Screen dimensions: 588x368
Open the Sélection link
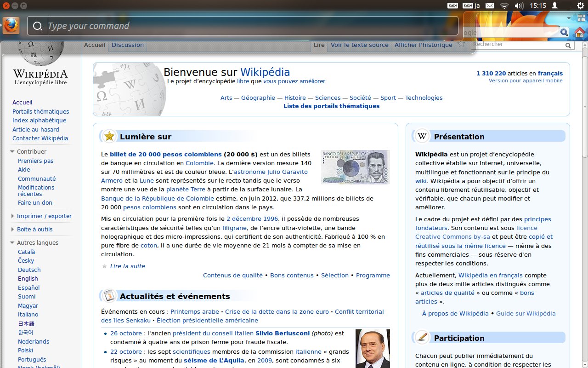pyautogui.click(x=334, y=275)
